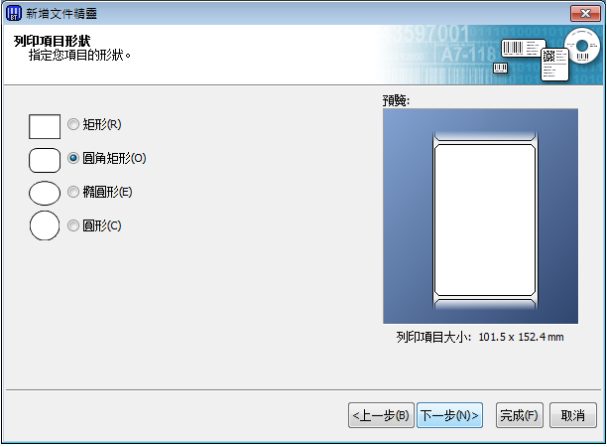Proceed with 下一步(N)> button
The width and height of the screenshot is (607, 447).
tap(449, 415)
